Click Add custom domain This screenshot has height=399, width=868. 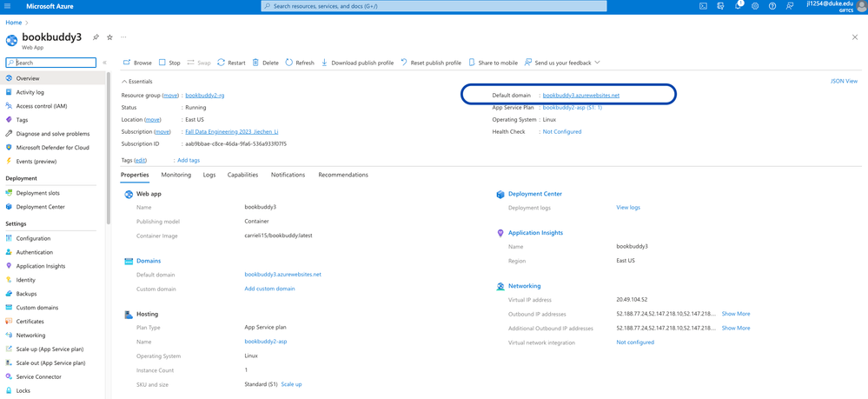point(269,289)
